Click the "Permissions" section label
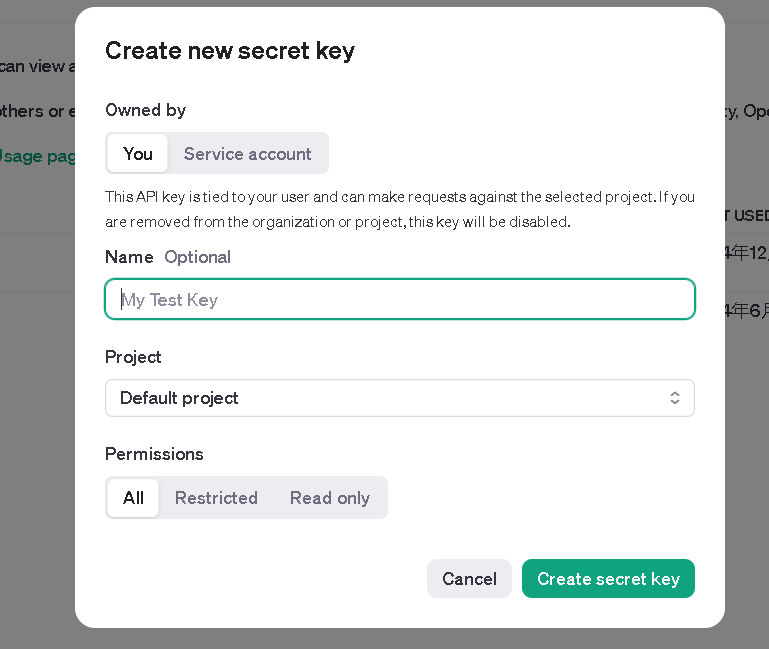The width and height of the screenshot is (769, 649). click(154, 454)
